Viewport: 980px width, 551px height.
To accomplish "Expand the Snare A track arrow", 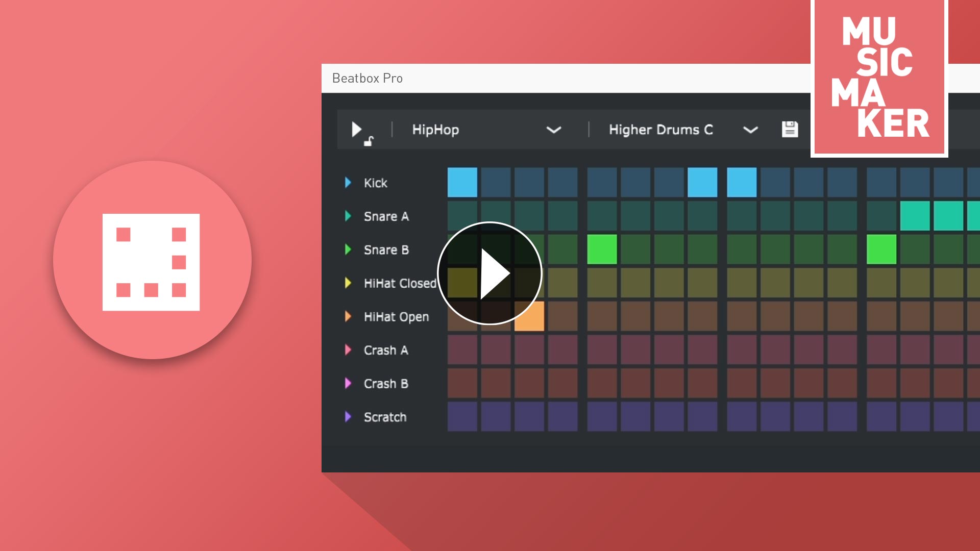I will pyautogui.click(x=348, y=216).
